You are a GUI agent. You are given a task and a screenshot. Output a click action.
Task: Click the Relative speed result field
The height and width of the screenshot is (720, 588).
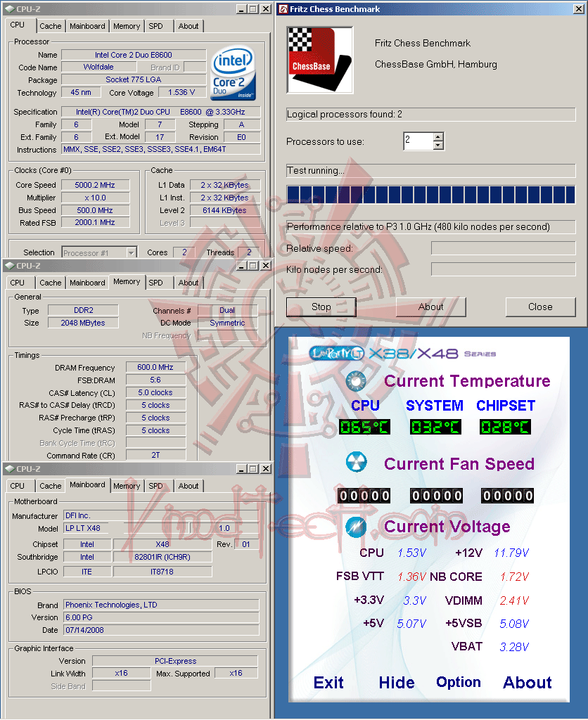coord(503,248)
